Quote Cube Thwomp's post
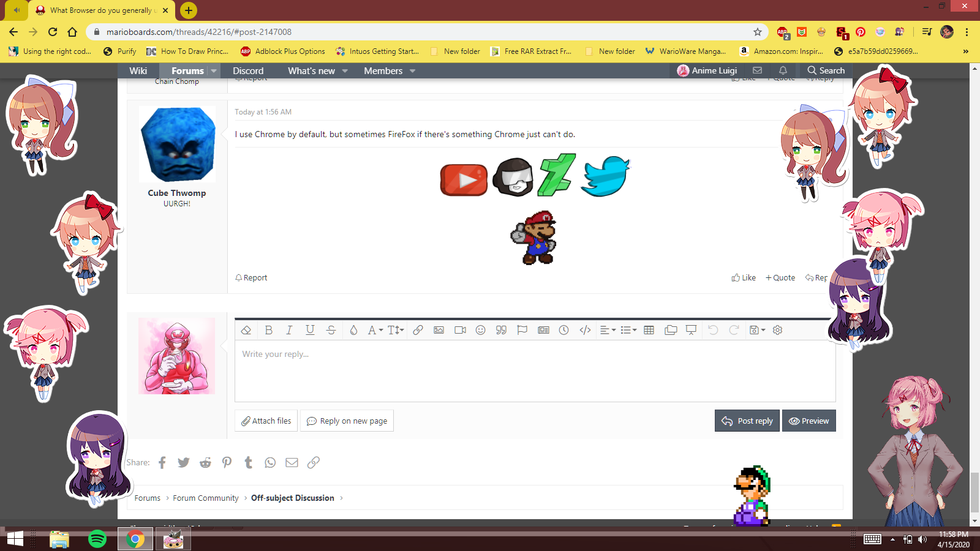The image size is (980, 551). pos(780,278)
